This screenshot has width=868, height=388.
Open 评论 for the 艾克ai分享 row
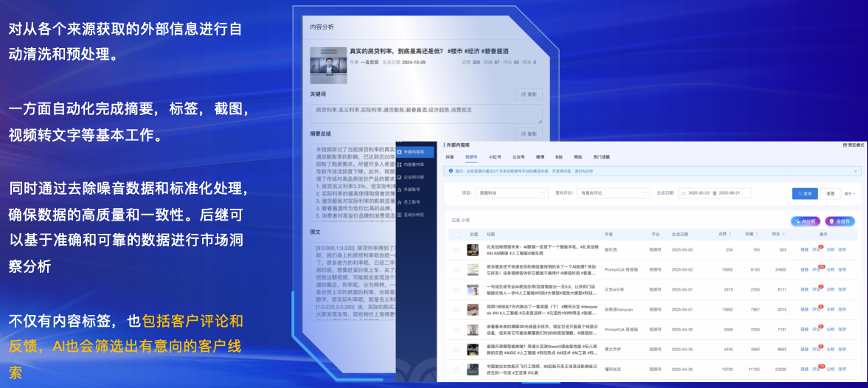pos(816,289)
